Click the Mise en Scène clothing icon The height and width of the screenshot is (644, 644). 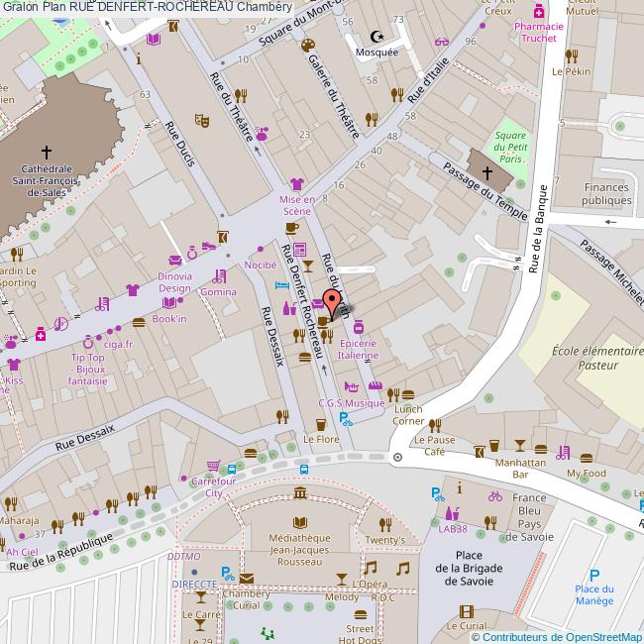coord(294,183)
